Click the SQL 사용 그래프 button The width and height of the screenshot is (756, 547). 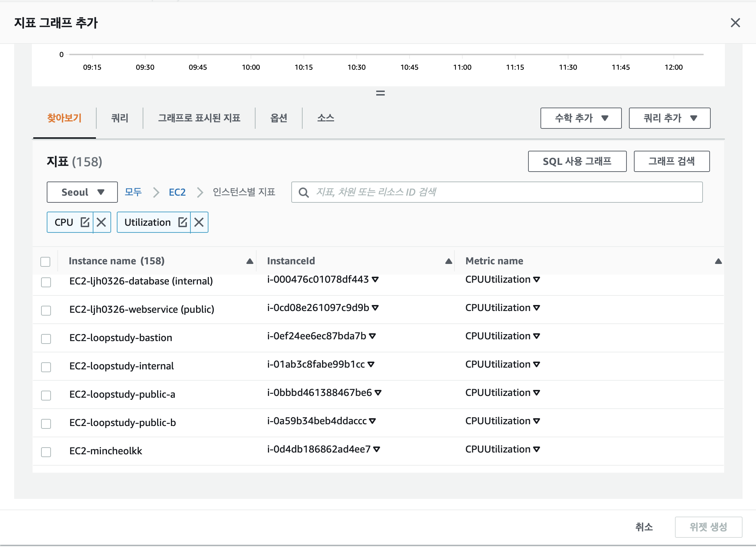[x=577, y=161]
